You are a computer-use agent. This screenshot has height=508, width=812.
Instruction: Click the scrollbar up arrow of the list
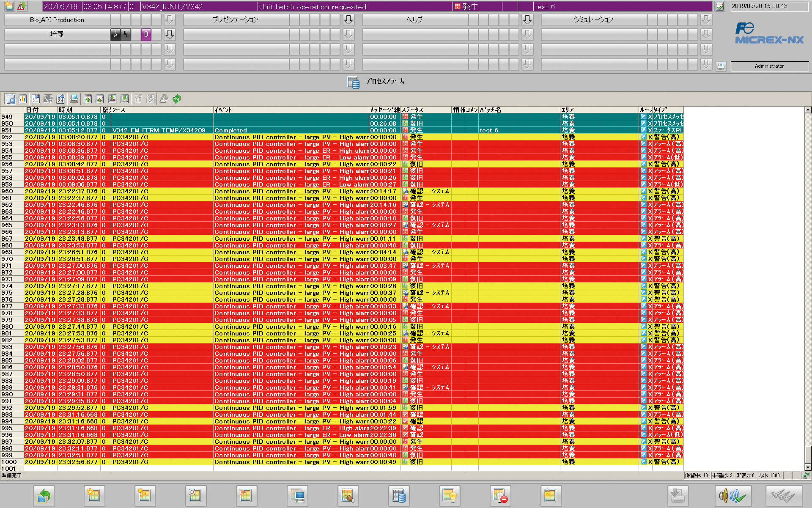(808, 110)
